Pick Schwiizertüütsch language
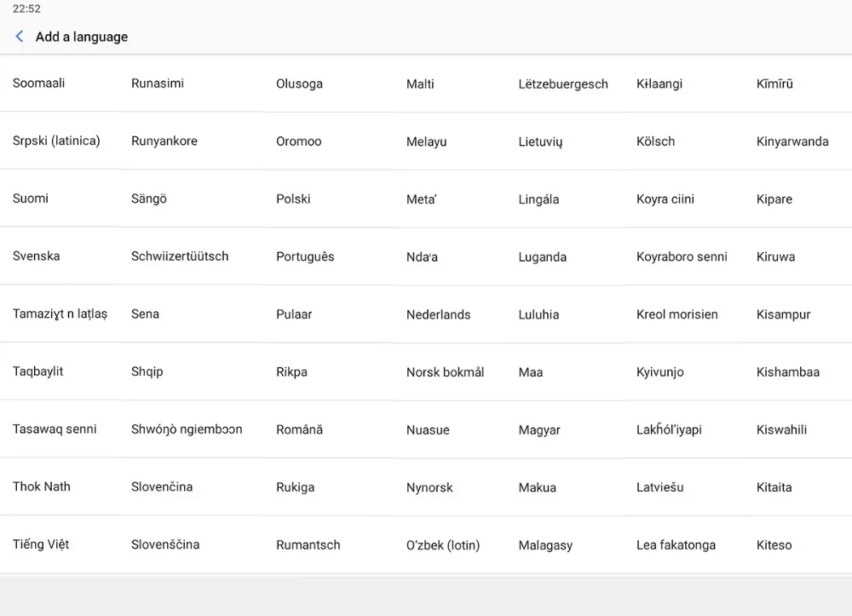The image size is (852, 616). 180,256
